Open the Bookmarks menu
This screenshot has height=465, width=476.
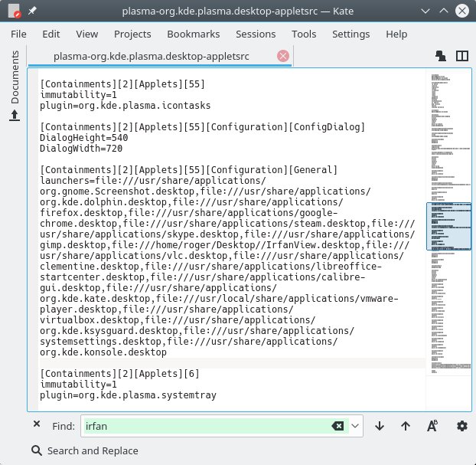[193, 34]
